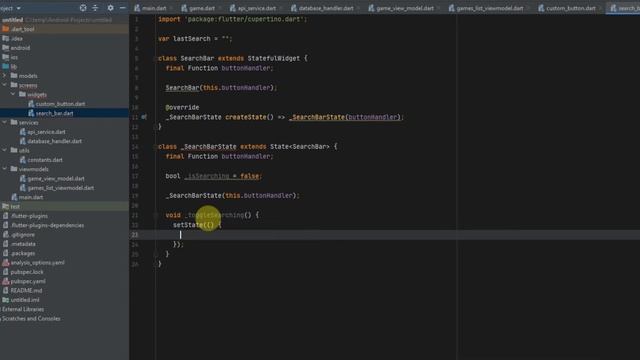
Task: Fold the SearchBar class at line 5
Action: (155, 58)
